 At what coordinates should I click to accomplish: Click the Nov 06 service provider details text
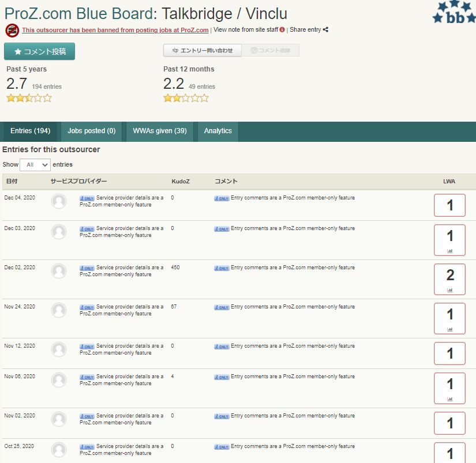point(121,380)
